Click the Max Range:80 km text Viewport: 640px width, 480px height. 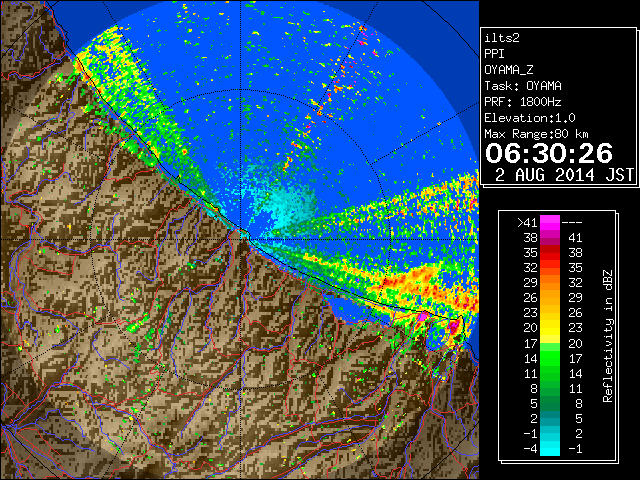tap(536, 134)
